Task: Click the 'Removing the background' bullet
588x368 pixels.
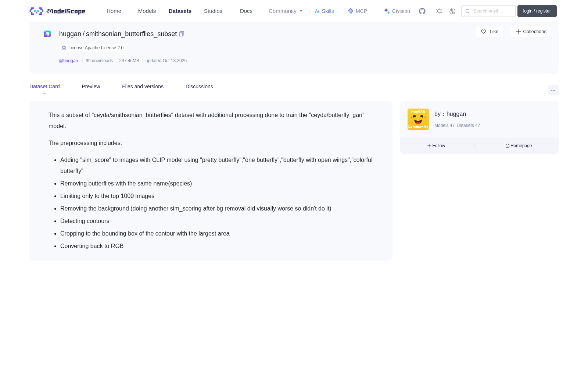Action: tap(196, 209)
